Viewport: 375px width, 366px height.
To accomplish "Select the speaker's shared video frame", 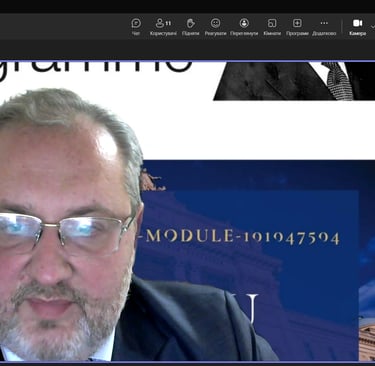I will [x=187, y=211].
